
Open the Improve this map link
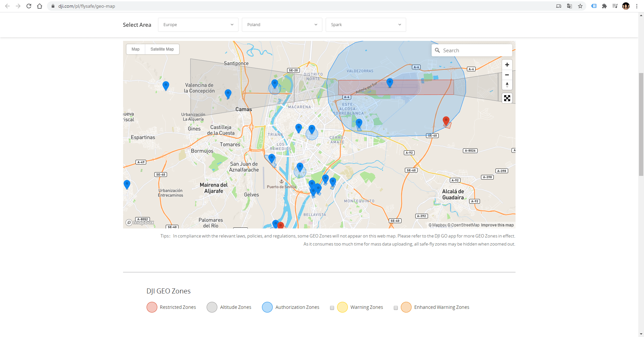[497, 225]
